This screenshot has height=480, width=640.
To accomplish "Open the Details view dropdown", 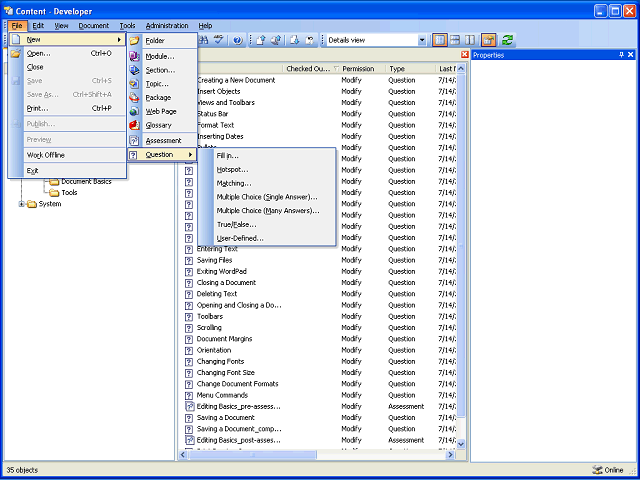I will click(x=422, y=40).
